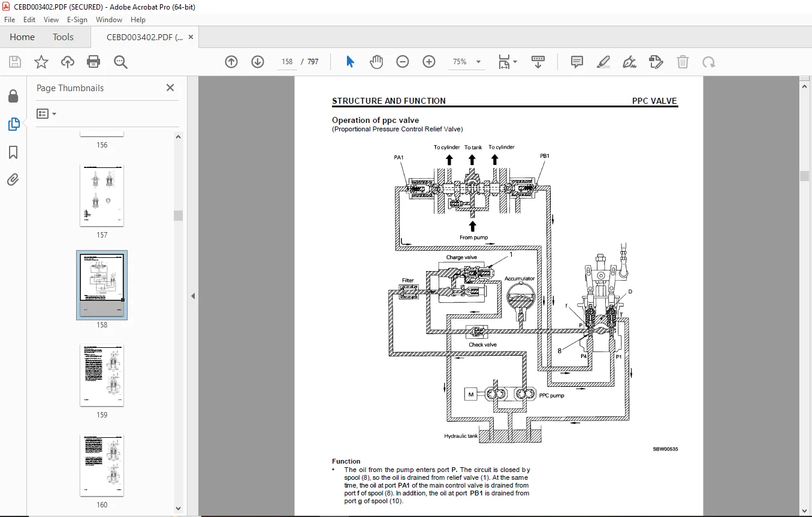The image size is (812, 517).
Task: Click document scrollbar up arrow
Action: [805, 86]
